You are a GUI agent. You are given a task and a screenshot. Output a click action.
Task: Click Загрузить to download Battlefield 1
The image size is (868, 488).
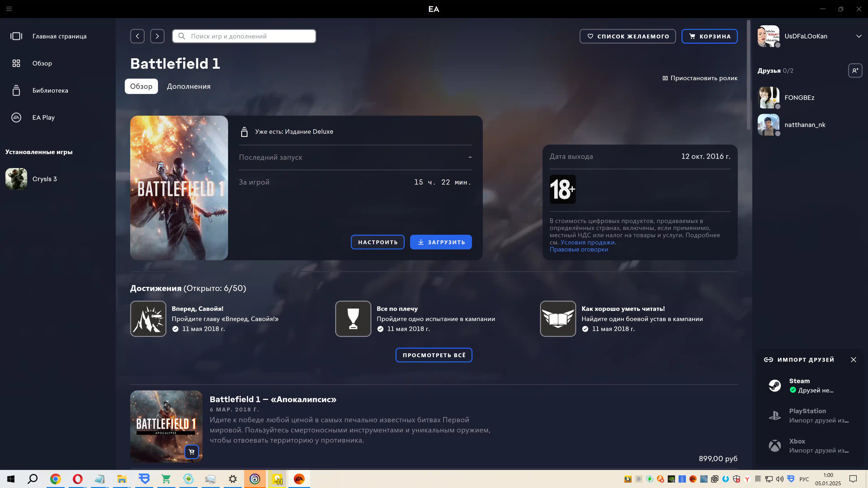441,242
